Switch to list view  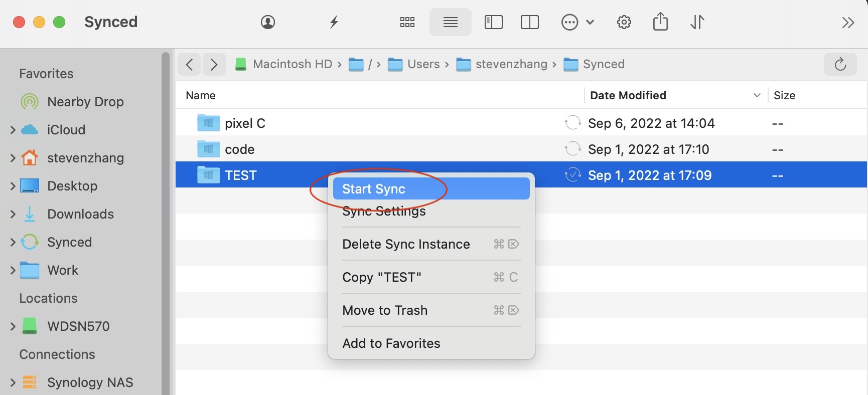tap(451, 22)
